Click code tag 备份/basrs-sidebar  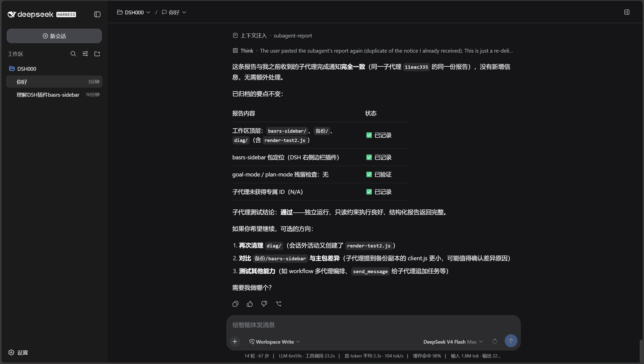point(280,259)
